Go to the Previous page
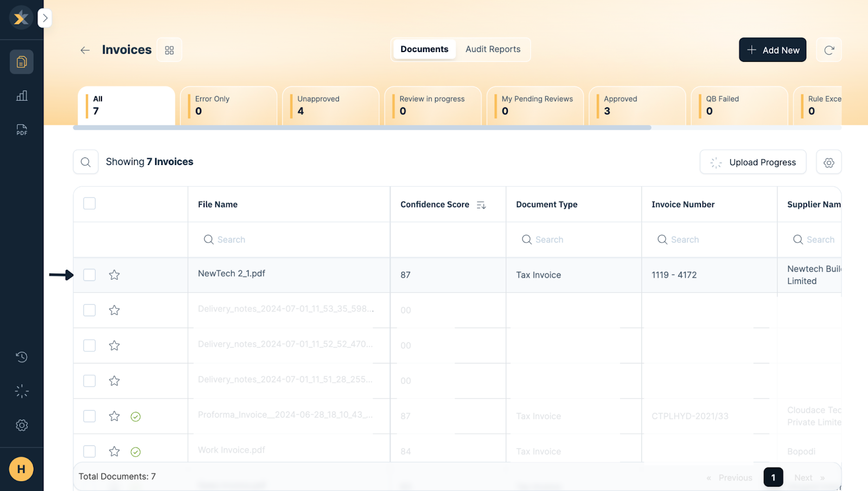 (x=730, y=477)
